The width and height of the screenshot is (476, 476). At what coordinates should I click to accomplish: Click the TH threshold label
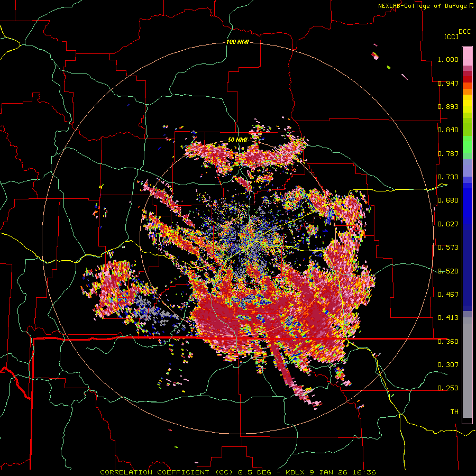[x=454, y=411]
